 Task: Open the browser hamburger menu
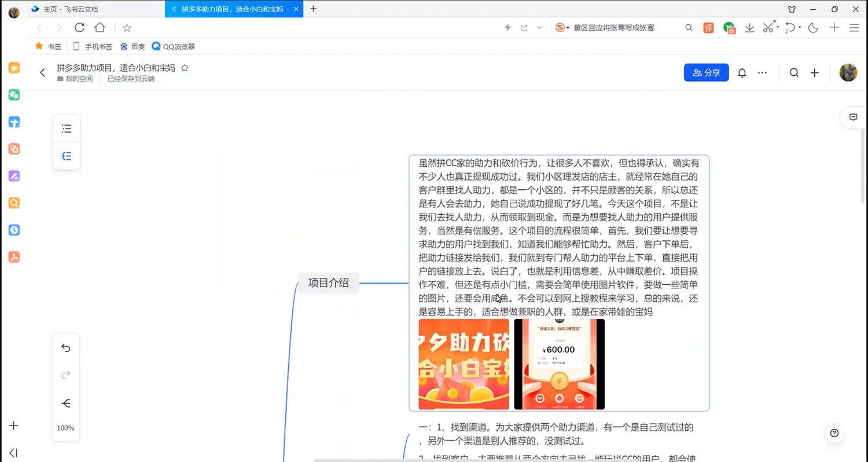point(854,27)
